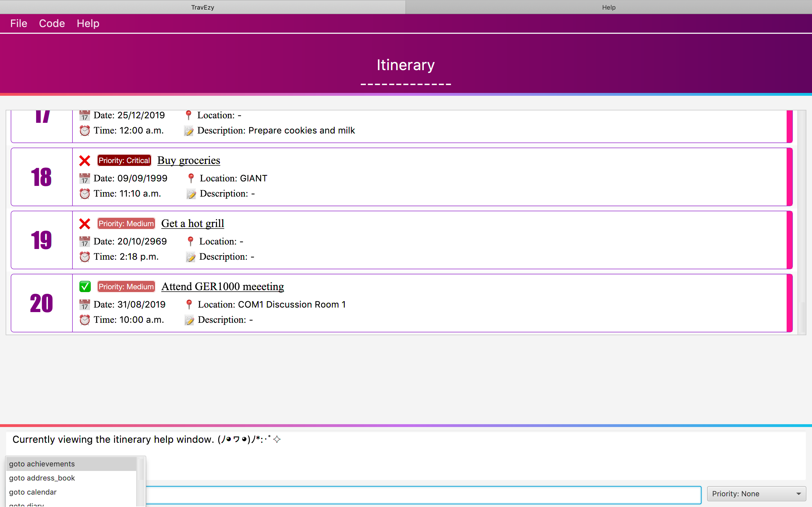Image resolution: width=812 pixels, height=507 pixels.
Task: Click the command input text field
Action: click(x=423, y=495)
